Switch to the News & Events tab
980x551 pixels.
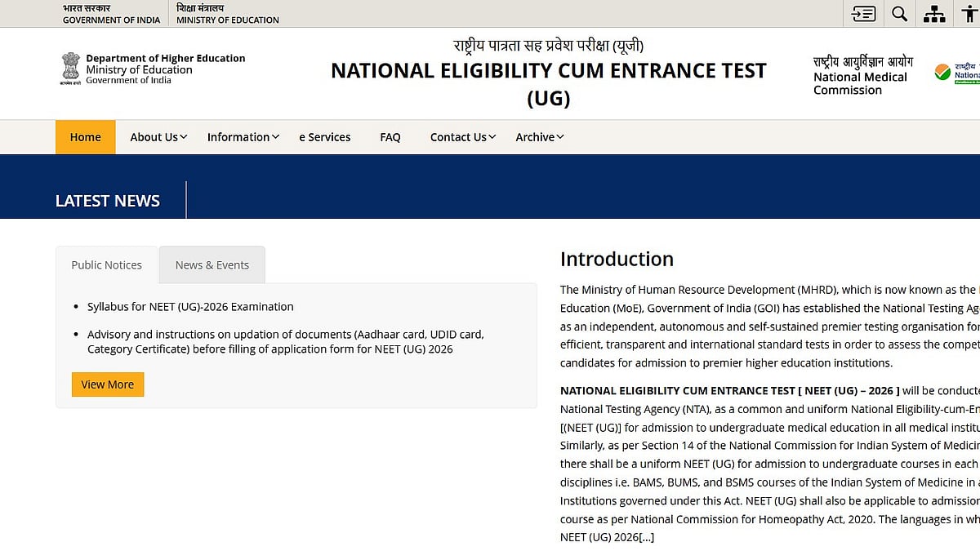pyautogui.click(x=212, y=264)
